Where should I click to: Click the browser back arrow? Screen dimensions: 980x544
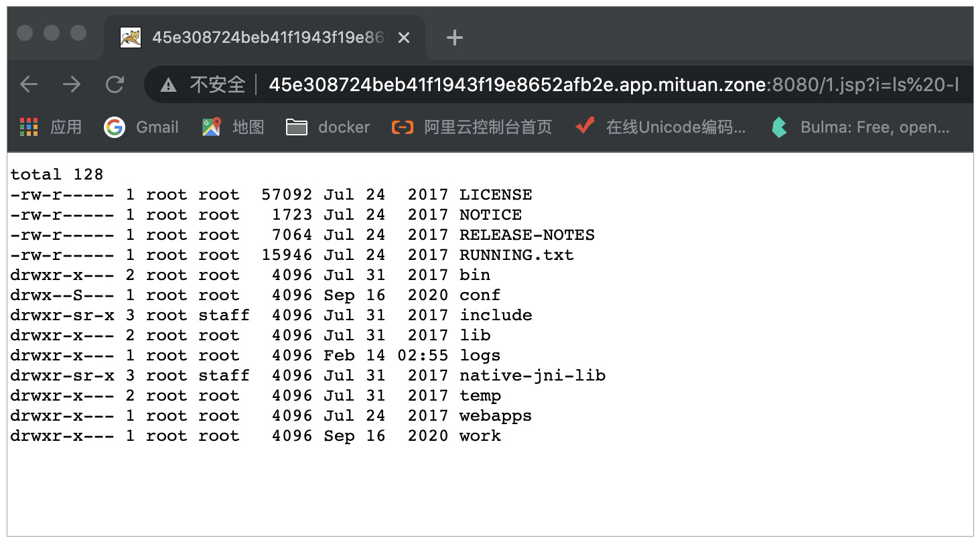pyautogui.click(x=29, y=84)
